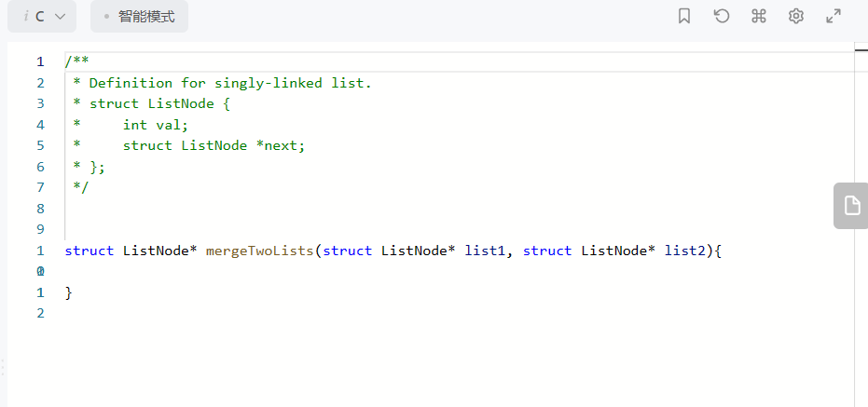Click the info 'i' icon beside C

(26, 17)
